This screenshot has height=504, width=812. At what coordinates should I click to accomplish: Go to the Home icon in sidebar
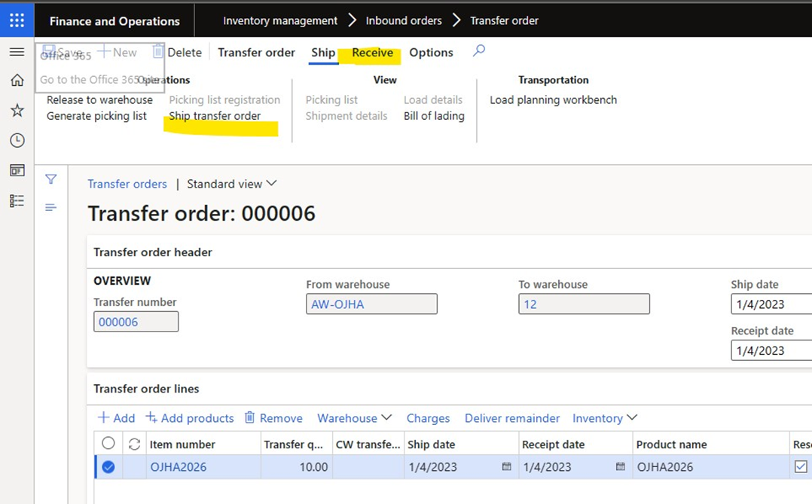(17, 80)
